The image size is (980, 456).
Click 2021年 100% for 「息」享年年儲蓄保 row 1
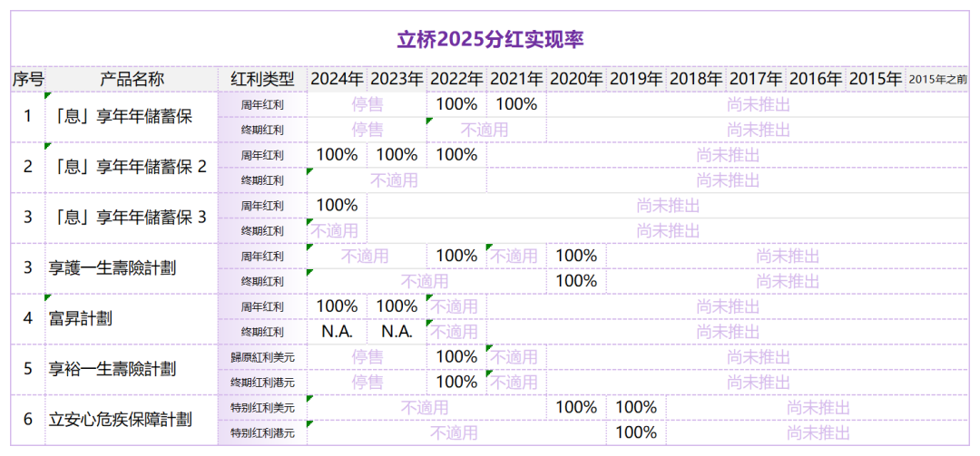pyautogui.click(x=517, y=104)
